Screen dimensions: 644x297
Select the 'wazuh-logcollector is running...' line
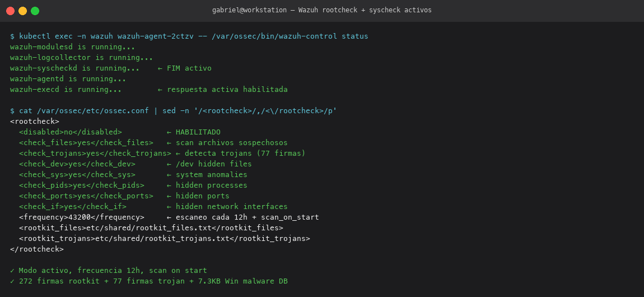(81, 58)
